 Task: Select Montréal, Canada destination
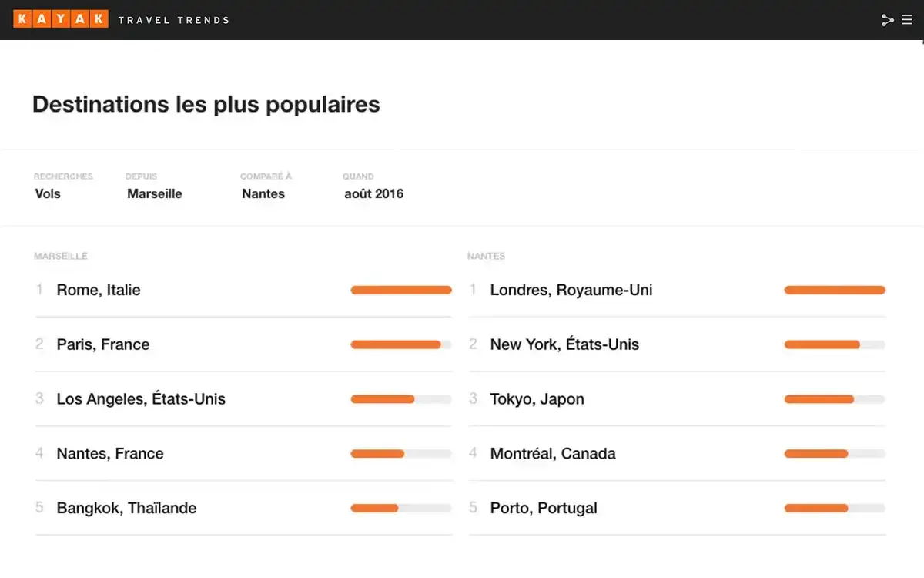click(x=553, y=453)
